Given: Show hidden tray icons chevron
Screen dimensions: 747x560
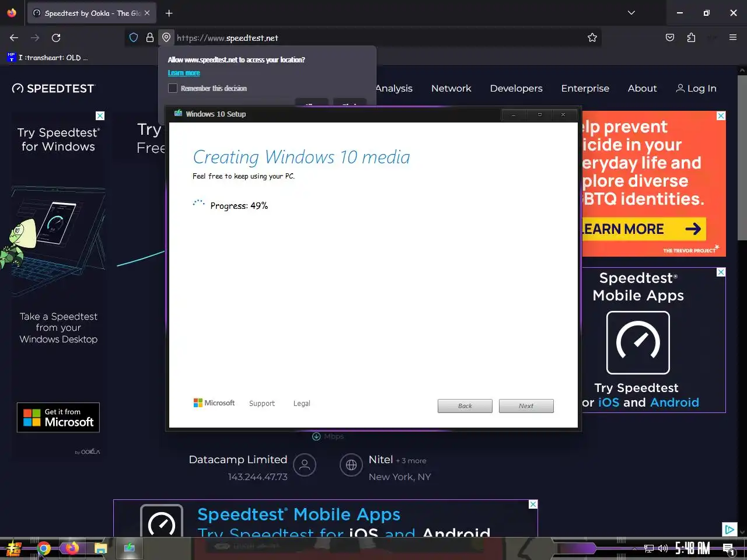Looking at the screenshot, I should [635, 548].
